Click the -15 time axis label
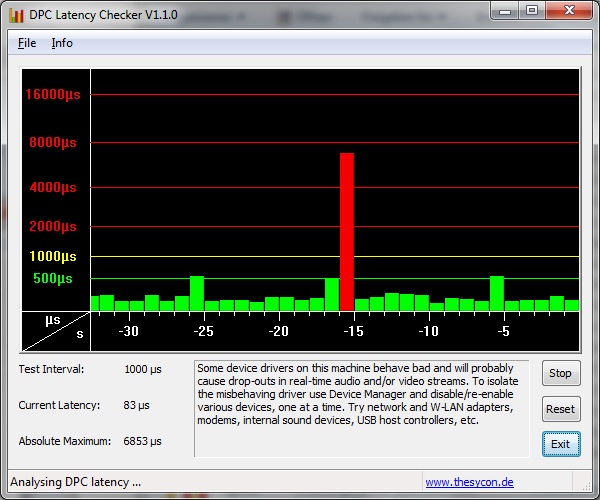 click(353, 331)
